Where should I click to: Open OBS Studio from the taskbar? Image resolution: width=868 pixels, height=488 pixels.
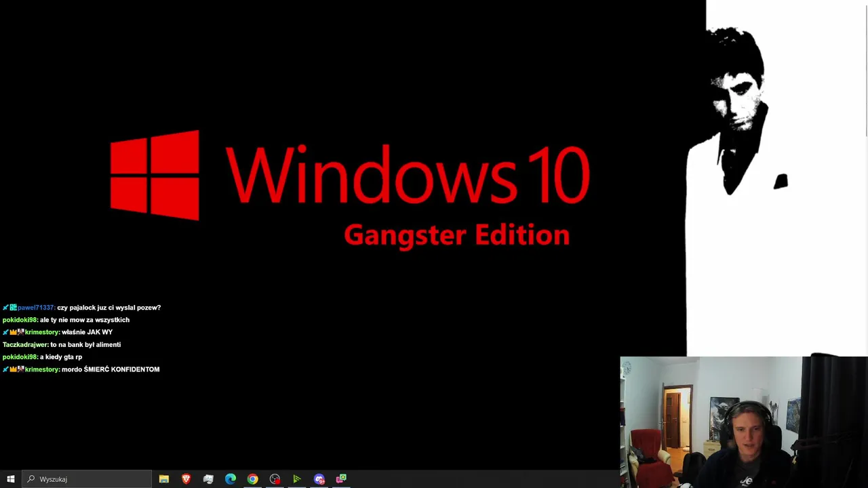275,479
